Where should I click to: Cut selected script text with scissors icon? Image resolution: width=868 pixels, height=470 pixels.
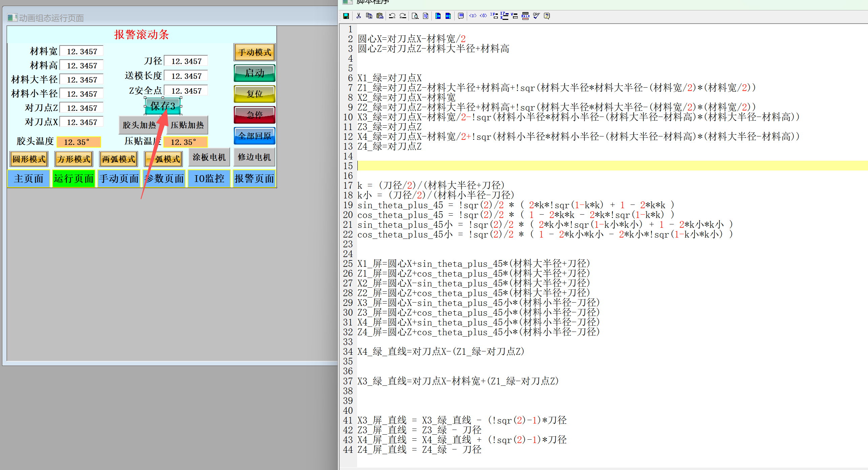(358, 16)
